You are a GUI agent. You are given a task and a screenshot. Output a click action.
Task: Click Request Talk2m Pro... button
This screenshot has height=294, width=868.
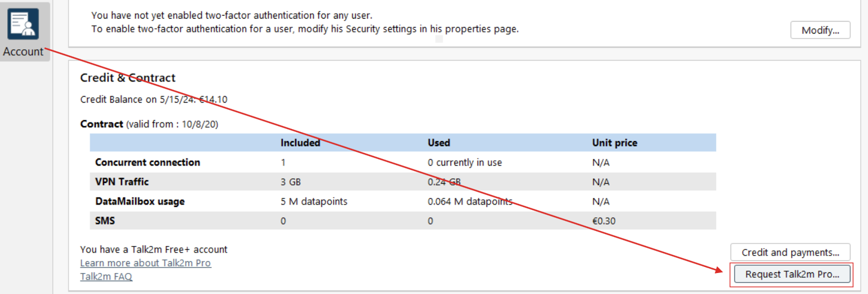[792, 274]
